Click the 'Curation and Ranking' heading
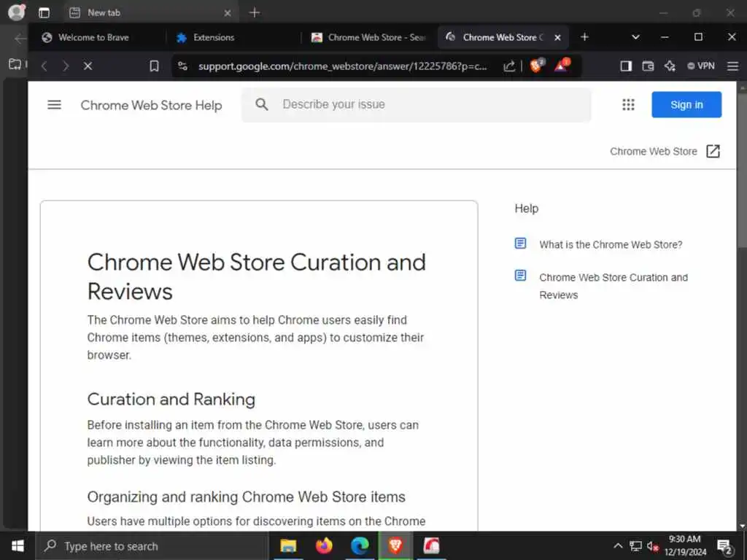The height and width of the screenshot is (560, 747). pyautogui.click(x=171, y=399)
